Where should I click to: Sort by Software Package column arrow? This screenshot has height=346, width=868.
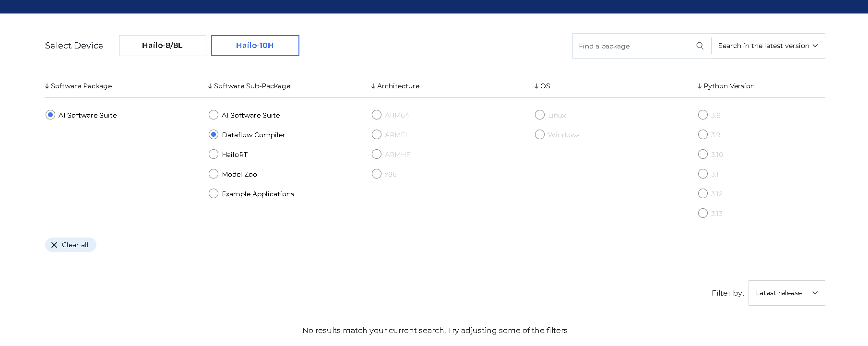coord(47,86)
